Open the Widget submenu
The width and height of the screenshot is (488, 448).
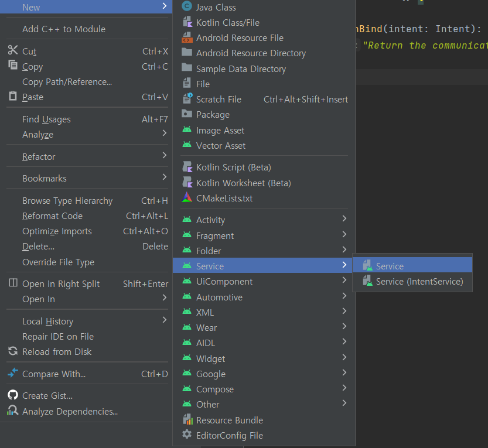tap(264, 358)
